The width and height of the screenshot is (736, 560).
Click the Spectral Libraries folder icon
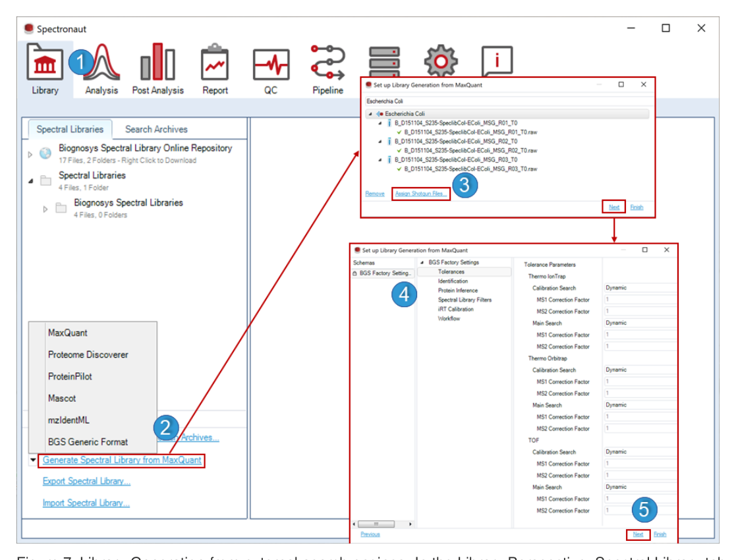(45, 181)
